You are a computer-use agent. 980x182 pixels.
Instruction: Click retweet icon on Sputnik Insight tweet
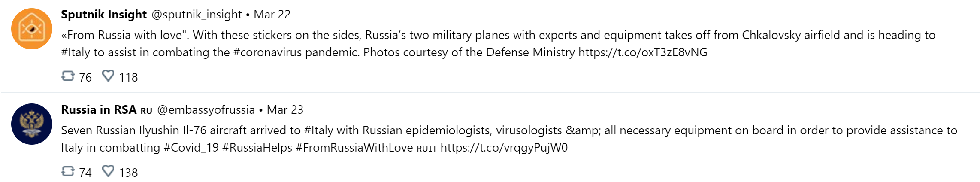pyautogui.click(x=68, y=76)
